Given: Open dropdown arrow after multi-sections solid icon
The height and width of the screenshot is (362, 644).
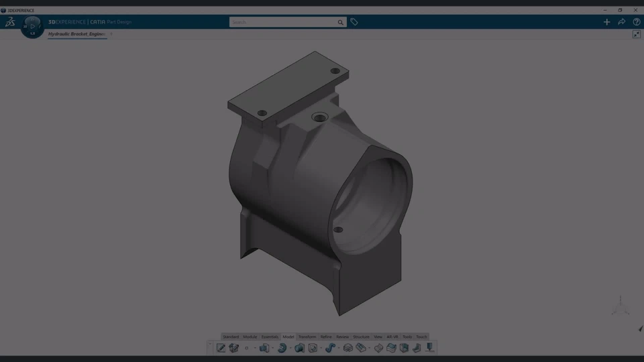Looking at the screenshot, I should pos(370,348).
